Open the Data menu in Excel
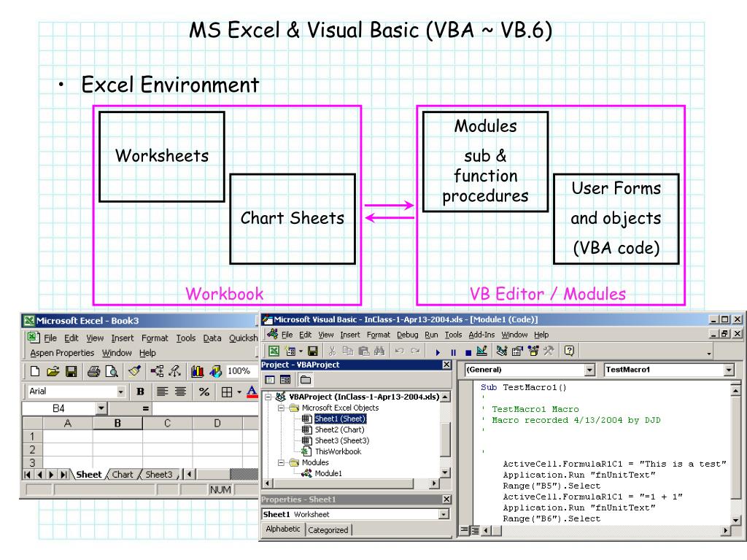747x560 pixels. 212,338
